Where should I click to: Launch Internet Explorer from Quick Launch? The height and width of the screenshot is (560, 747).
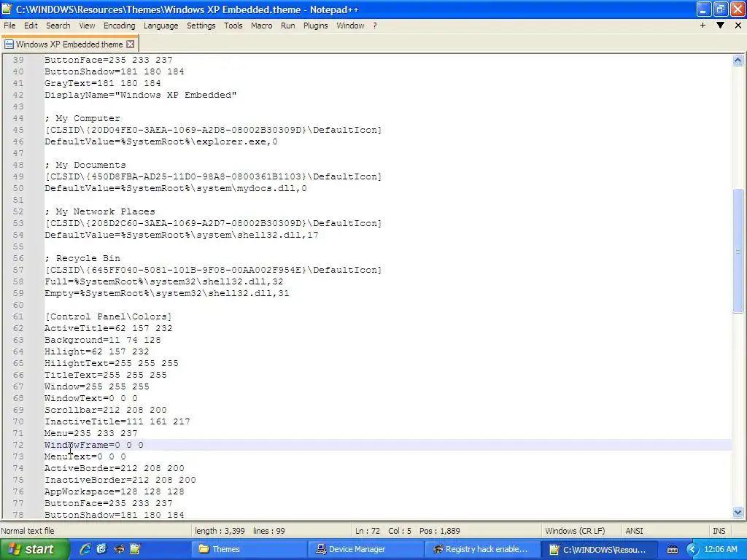coord(85,549)
